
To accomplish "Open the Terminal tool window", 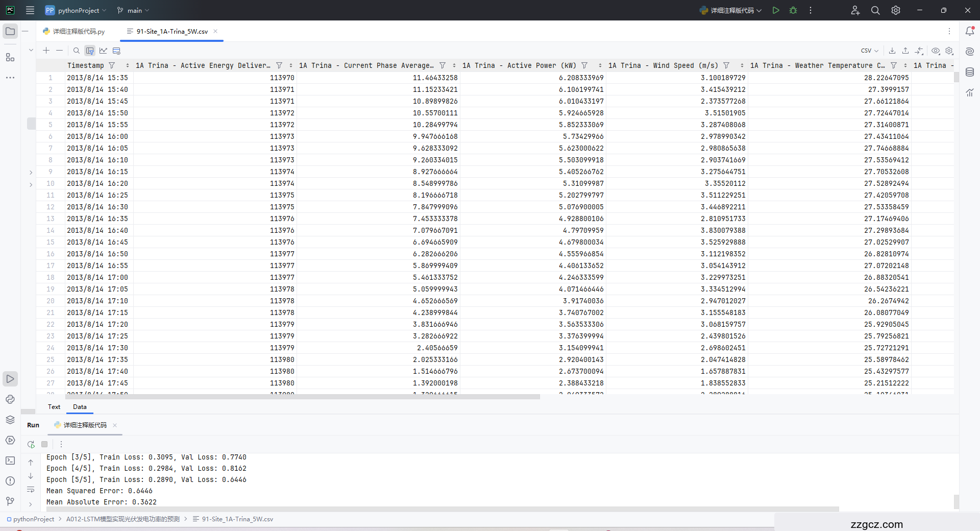I will pyautogui.click(x=10, y=461).
